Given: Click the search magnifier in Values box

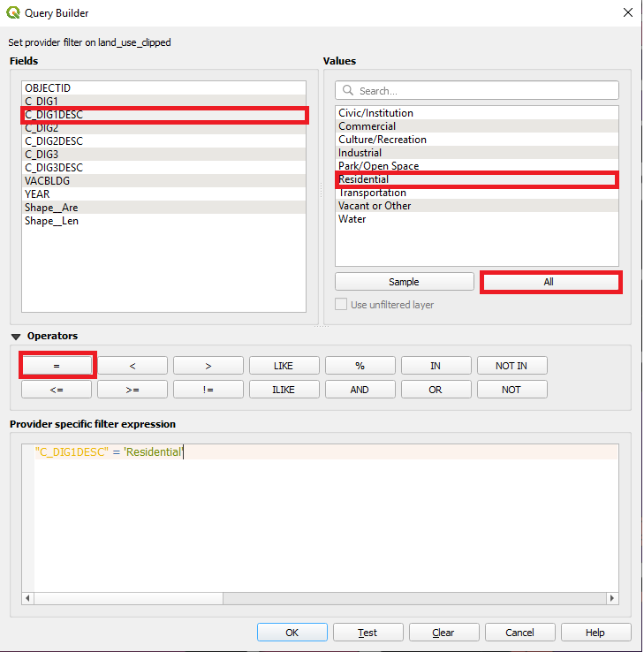Looking at the screenshot, I should click(x=348, y=91).
